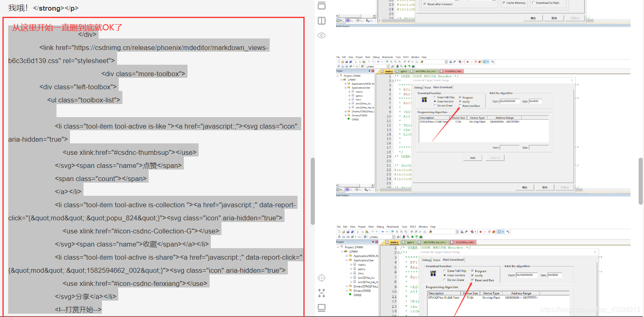
Task: Click New file icon in middle Keil toolbar
Action: point(338,62)
